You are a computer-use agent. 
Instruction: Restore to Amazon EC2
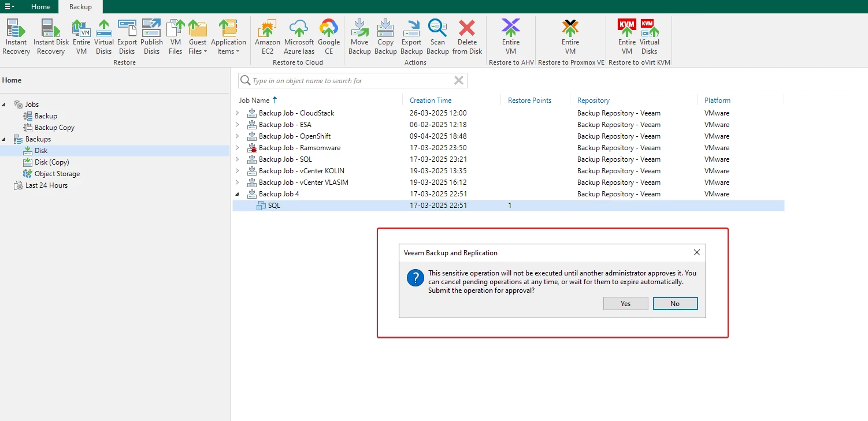[268, 37]
